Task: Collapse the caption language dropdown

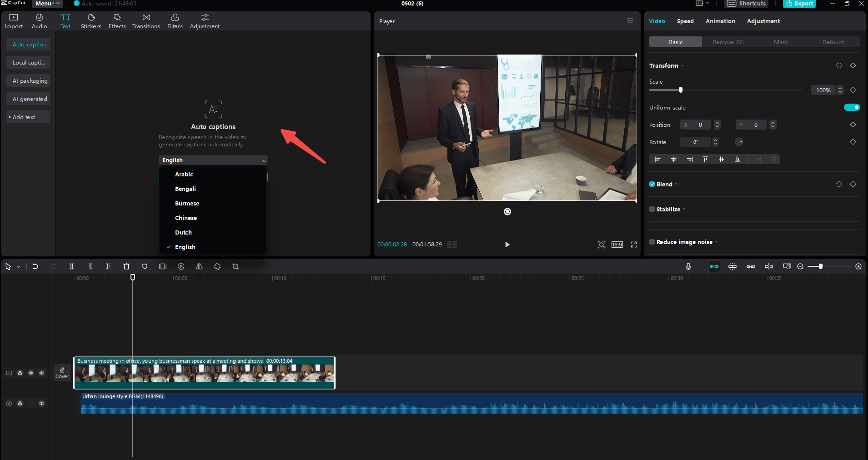Action: pyautogui.click(x=263, y=160)
